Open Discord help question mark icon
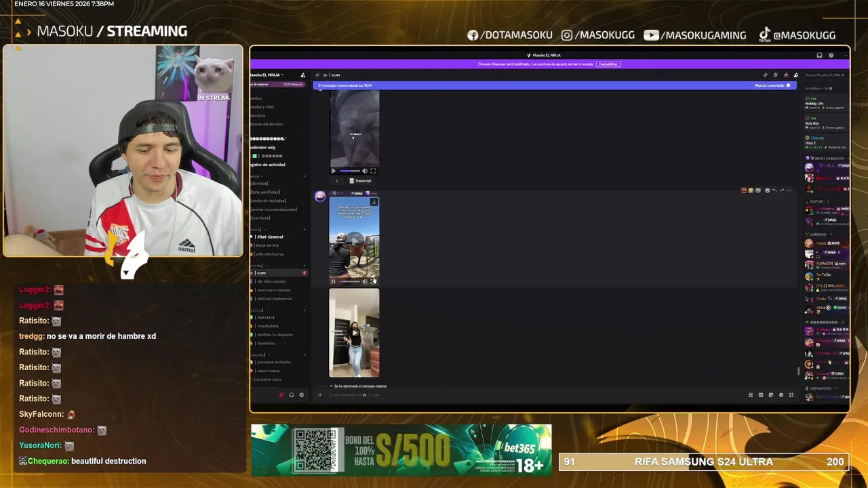This screenshot has height=488, width=868. (x=831, y=56)
